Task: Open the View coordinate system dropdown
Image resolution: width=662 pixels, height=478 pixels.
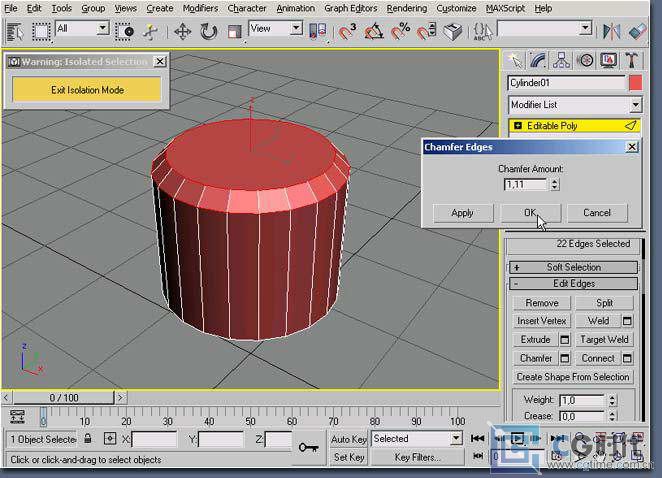Action: [275, 29]
